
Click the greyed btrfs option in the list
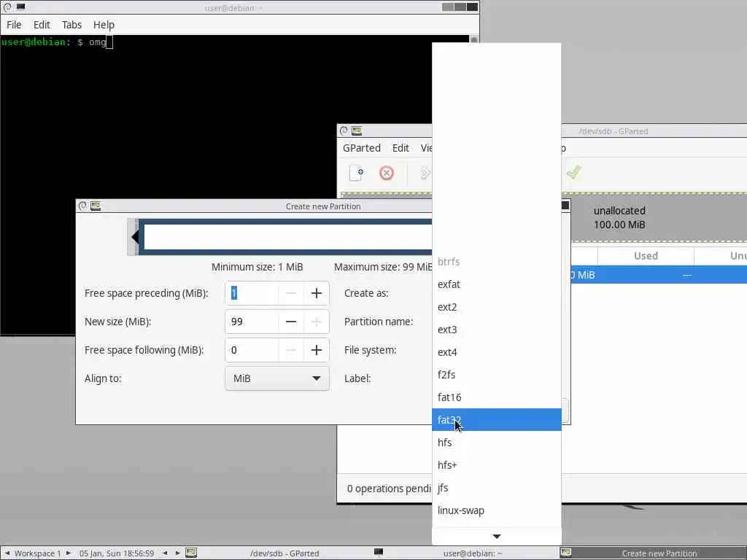pos(496,262)
